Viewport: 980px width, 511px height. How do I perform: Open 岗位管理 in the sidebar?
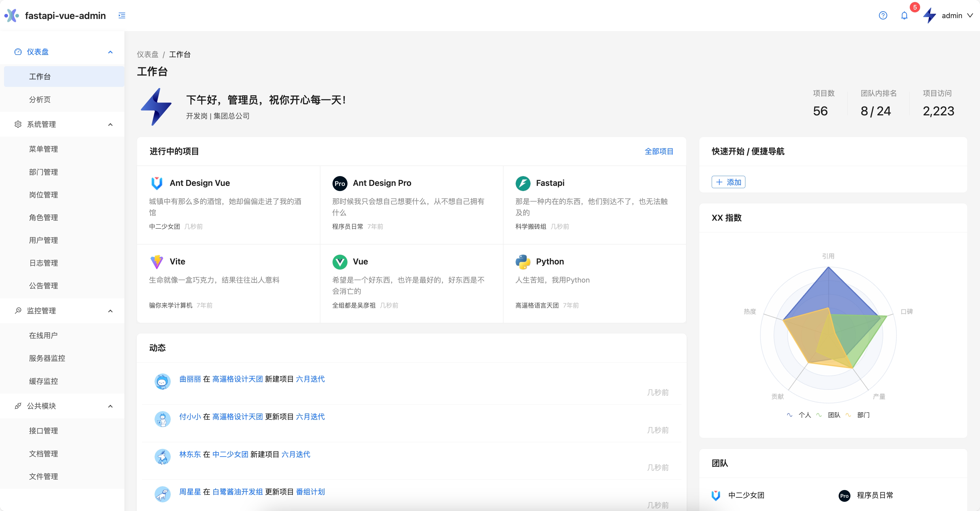click(64, 195)
